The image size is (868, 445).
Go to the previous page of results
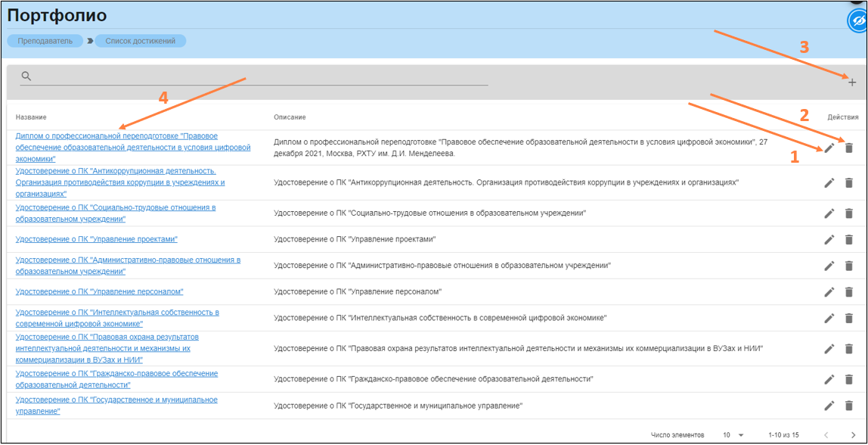pyautogui.click(x=826, y=435)
